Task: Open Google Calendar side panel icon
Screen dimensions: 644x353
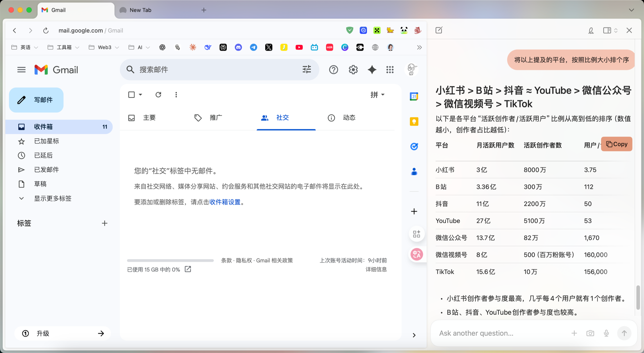Action: [x=414, y=96]
